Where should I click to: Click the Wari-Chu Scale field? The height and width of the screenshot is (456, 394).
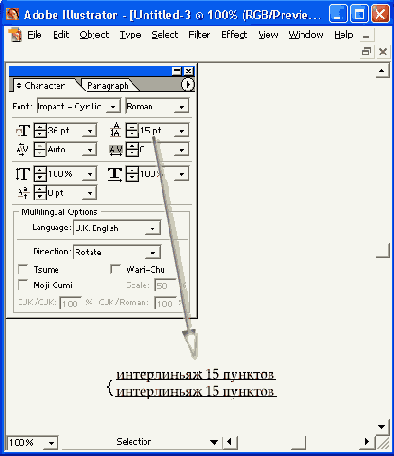tap(165, 286)
